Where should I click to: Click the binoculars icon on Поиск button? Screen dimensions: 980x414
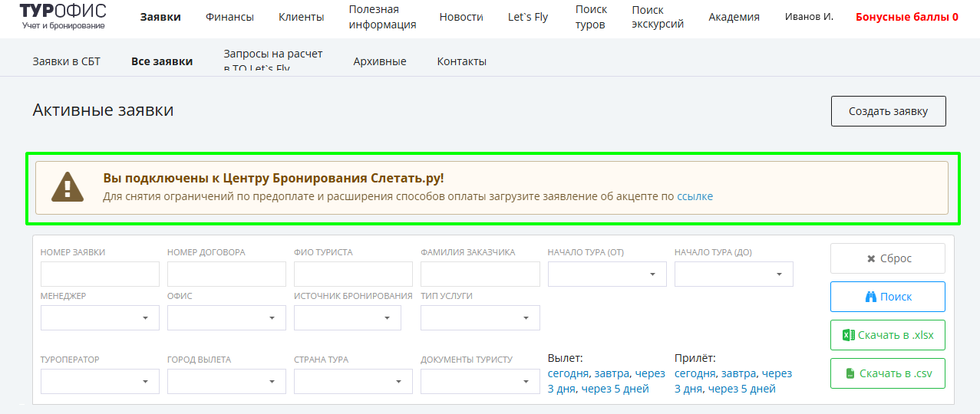coord(871,297)
